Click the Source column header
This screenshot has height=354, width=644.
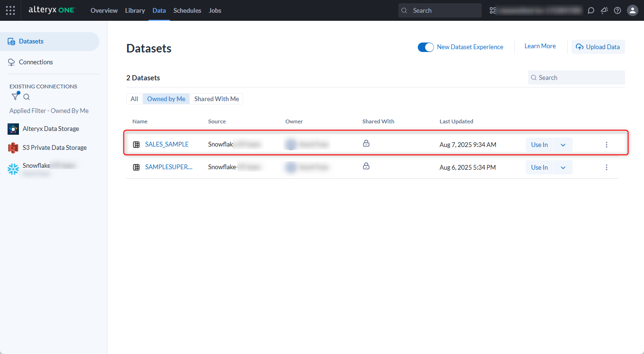(x=217, y=121)
